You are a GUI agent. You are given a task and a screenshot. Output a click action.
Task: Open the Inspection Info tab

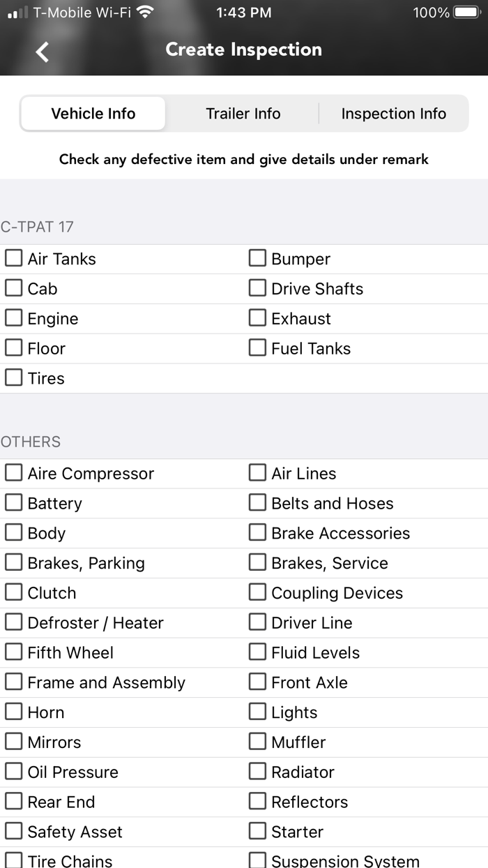pyautogui.click(x=394, y=113)
